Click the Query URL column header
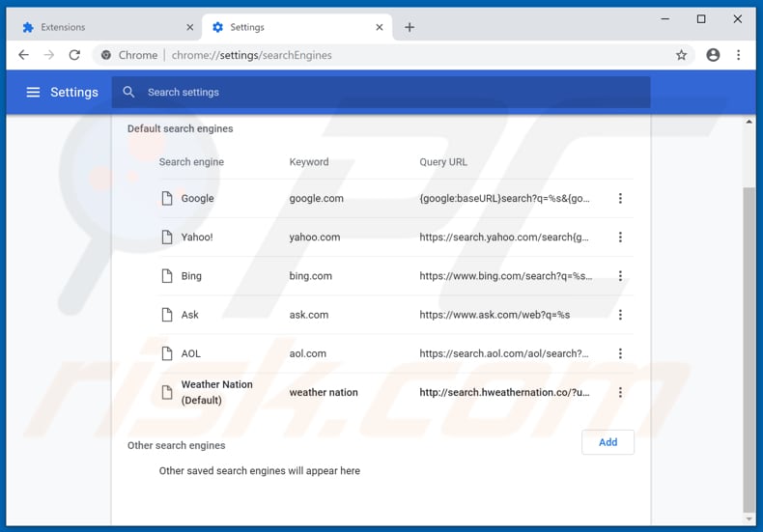 [x=442, y=161]
